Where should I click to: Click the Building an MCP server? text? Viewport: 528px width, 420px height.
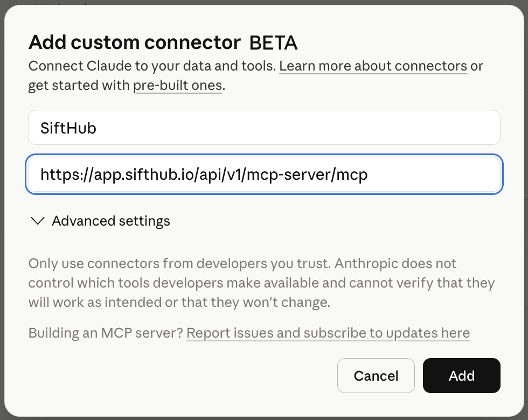tap(106, 333)
